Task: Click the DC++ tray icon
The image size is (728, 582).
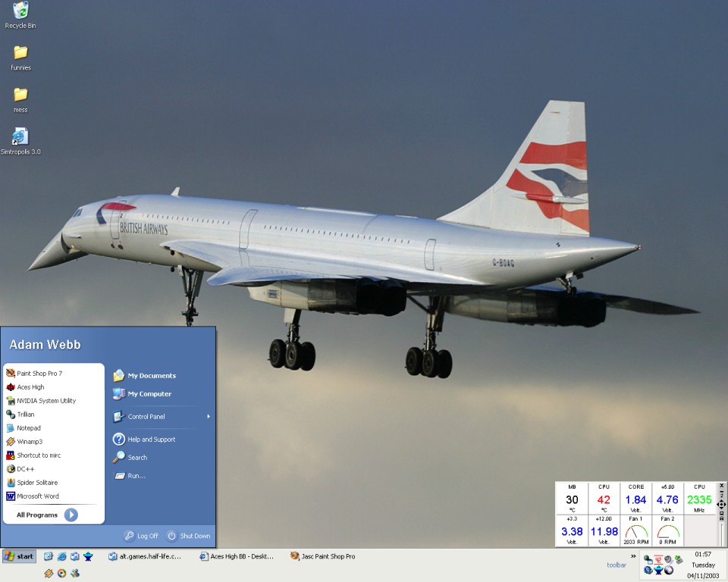Action: pos(658,570)
